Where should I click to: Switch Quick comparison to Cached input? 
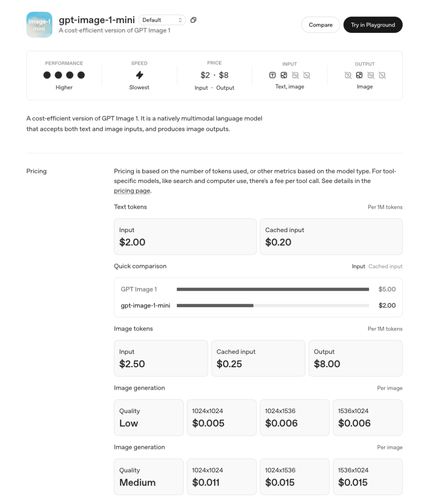click(385, 267)
